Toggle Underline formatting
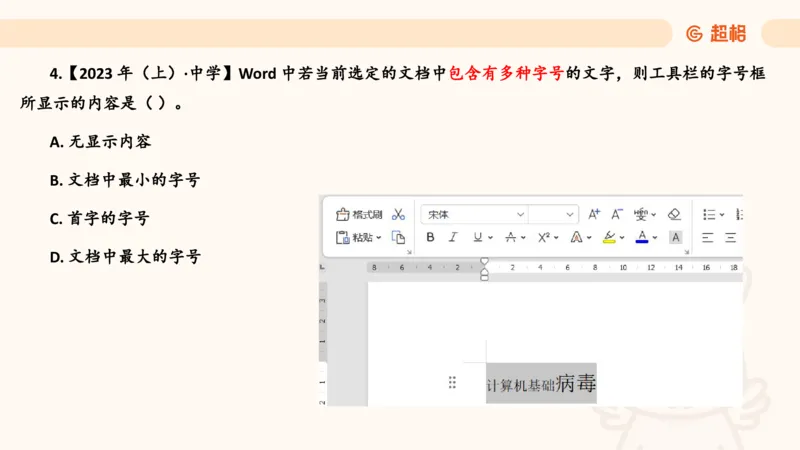This screenshot has width=800, height=450. click(478, 237)
